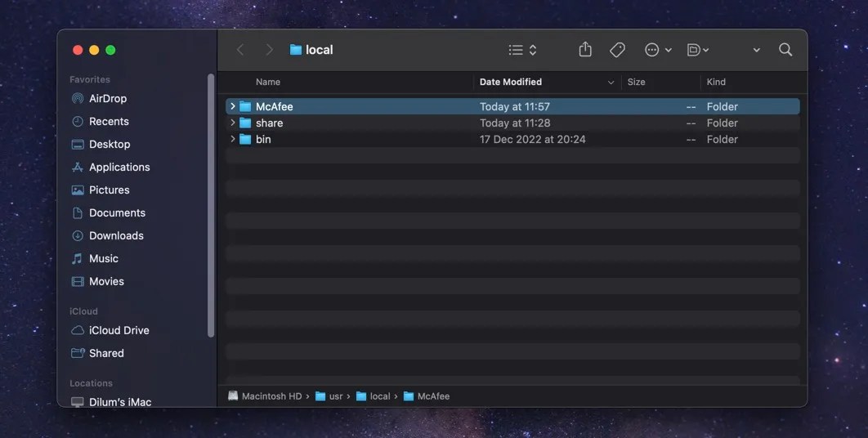The width and height of the screenshot is (868, 438).
Task: Select the share folder icon
Action: coord(245,123)
